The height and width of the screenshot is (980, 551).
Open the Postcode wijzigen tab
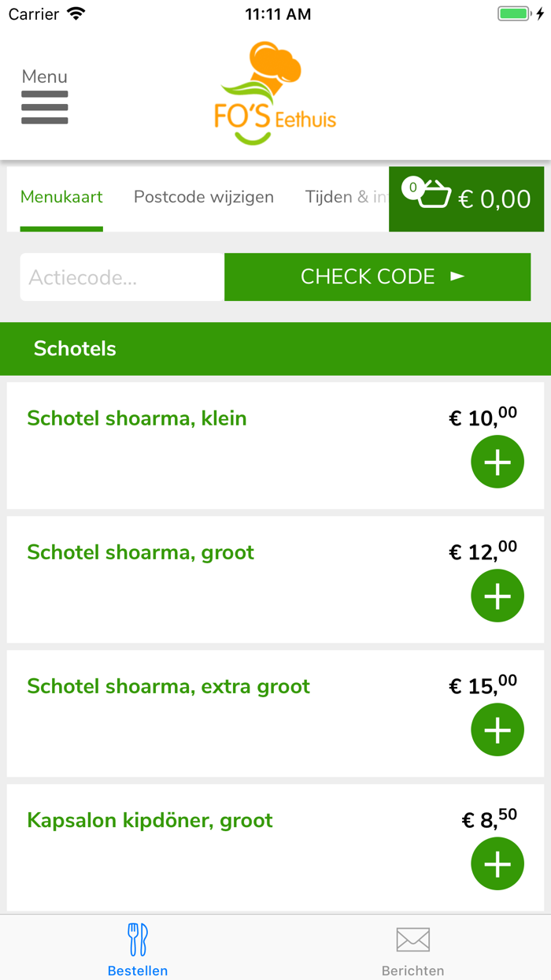204,197
